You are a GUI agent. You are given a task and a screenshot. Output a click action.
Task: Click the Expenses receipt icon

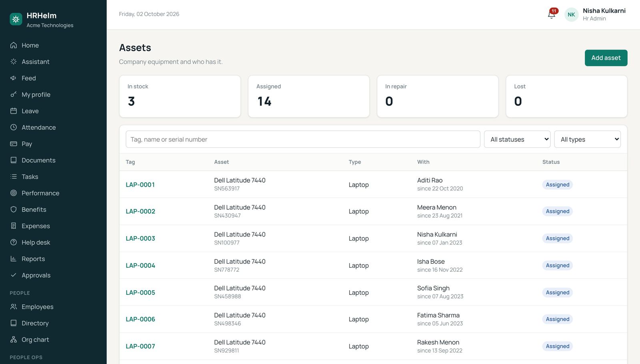pos(14,226)
